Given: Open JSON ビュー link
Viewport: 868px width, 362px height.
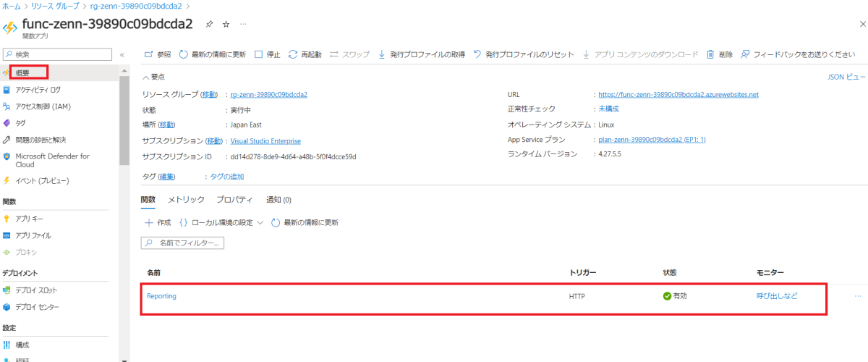Looking at the screenshot, I should [x=846, y=77].
